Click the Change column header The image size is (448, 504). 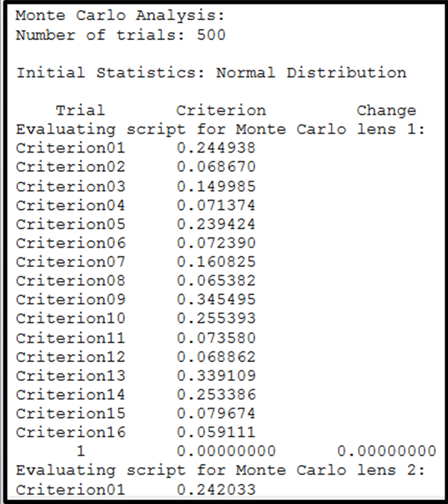(x=386, y=110)
